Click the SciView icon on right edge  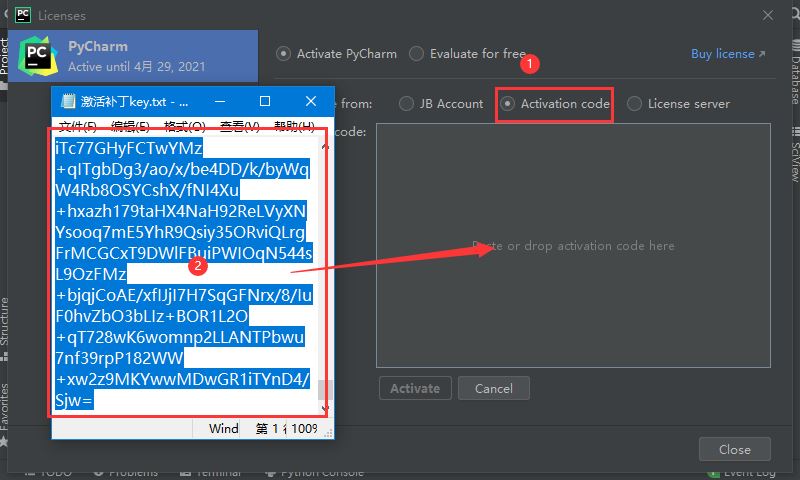coord(795,132)
